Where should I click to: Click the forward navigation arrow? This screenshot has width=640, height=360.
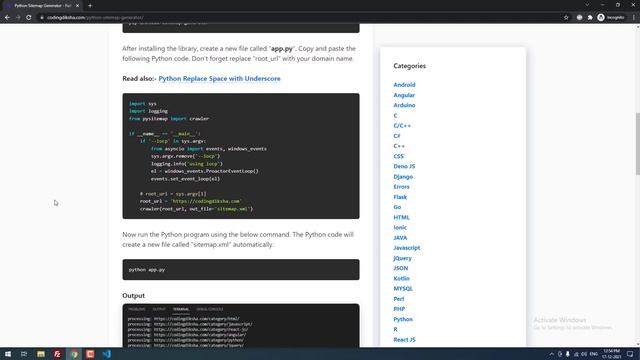click(18, 18)
